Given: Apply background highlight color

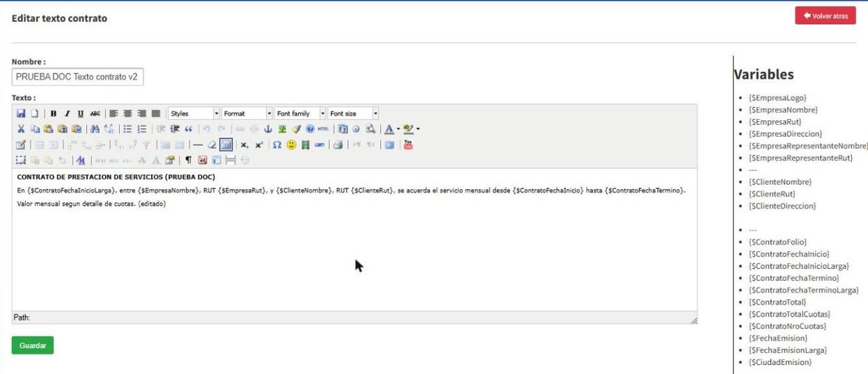Looking at the screenshot, I should (408, 129).
